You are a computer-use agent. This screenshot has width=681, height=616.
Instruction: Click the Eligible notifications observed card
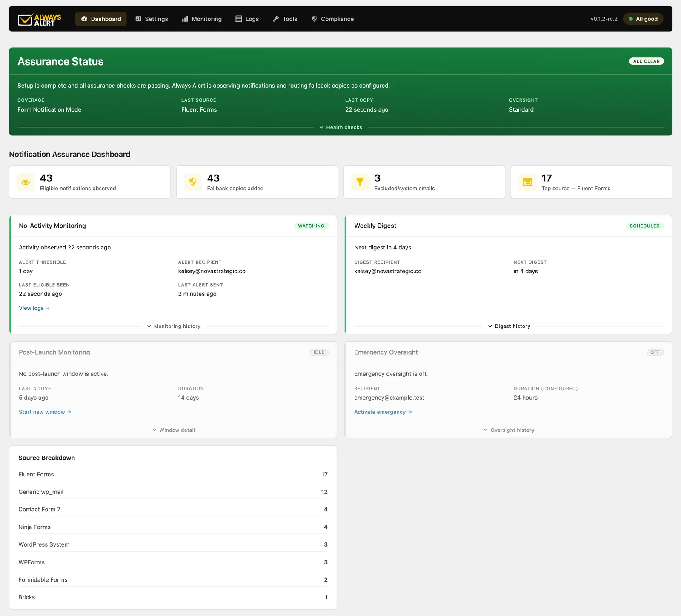tap(90, 182)
